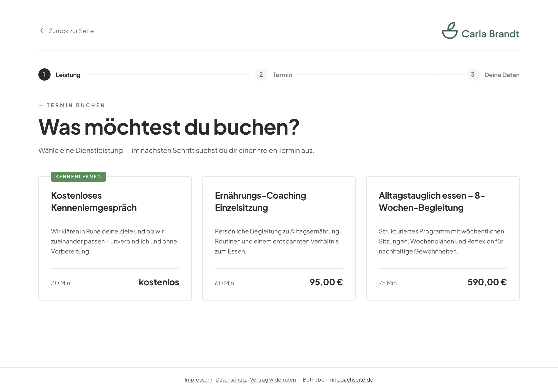Click the Carla Brandt bowl logo icon
The width and height of the screenshot is (558, 392).
(x=449, y=31)
